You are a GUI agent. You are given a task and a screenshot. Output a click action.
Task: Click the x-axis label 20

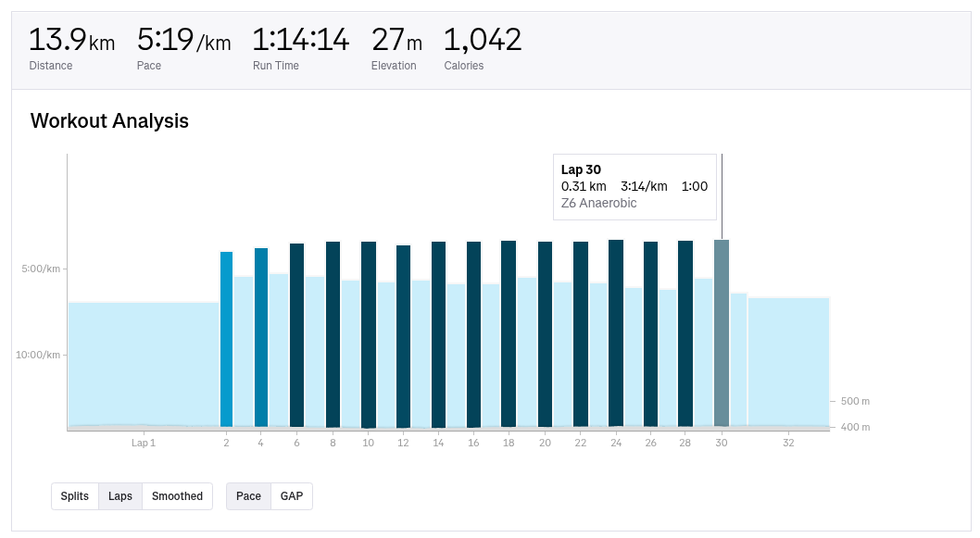click(545, 443)
